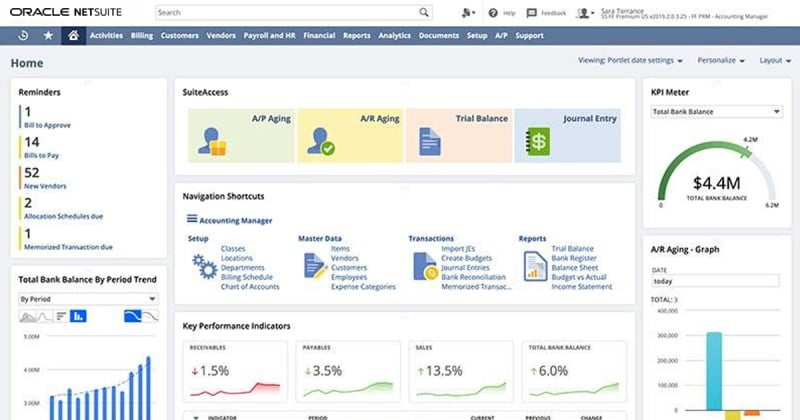This screenshot has height=420, width=800.
Task: Go to the Home house icon
Action: 73,36
